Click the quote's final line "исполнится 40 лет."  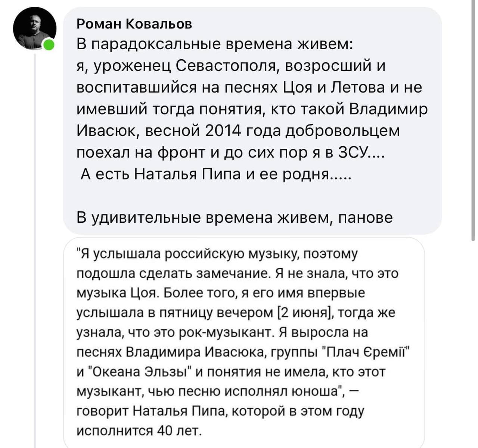pyautogui.click(x=139, y=431)
